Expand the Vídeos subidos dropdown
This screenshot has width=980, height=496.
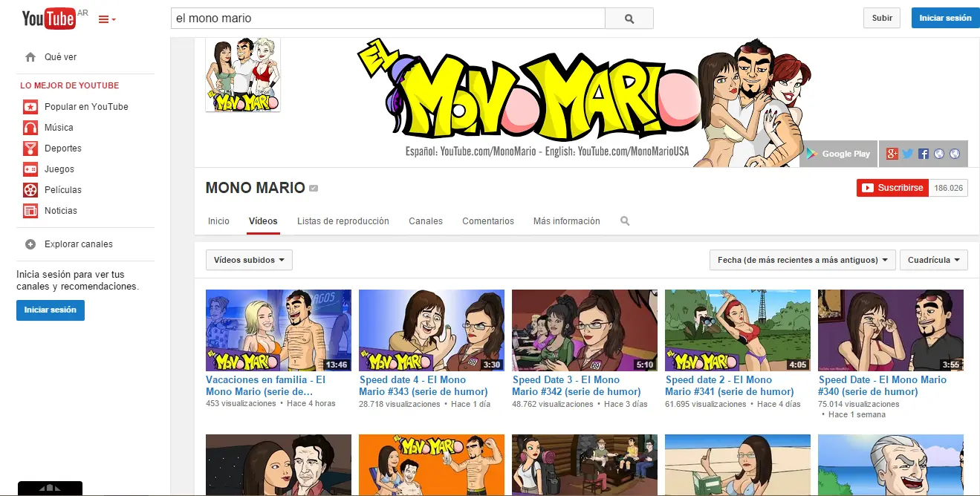tap(249, 260)
